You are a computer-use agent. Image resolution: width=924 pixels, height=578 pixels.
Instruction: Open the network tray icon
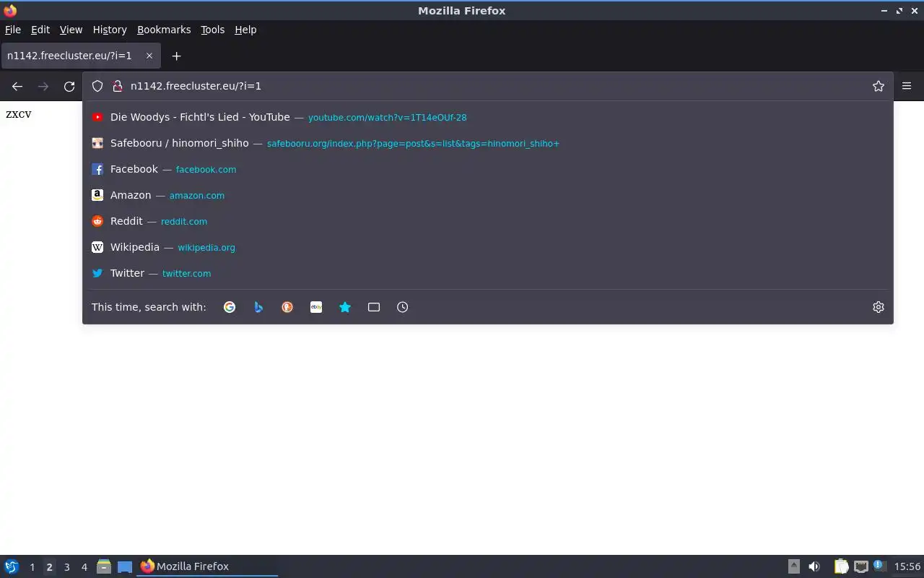click(860, 566)
